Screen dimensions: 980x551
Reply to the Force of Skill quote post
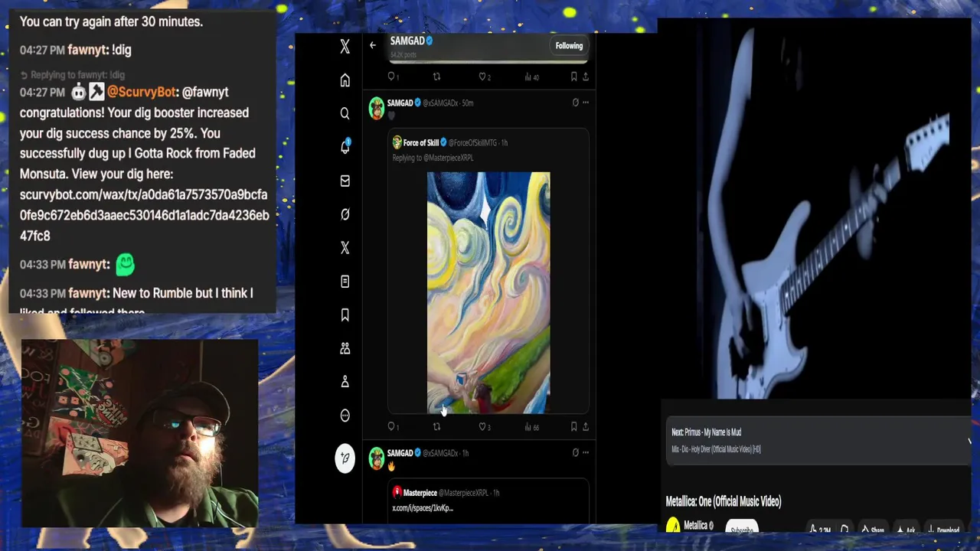[x=392, y=427]
